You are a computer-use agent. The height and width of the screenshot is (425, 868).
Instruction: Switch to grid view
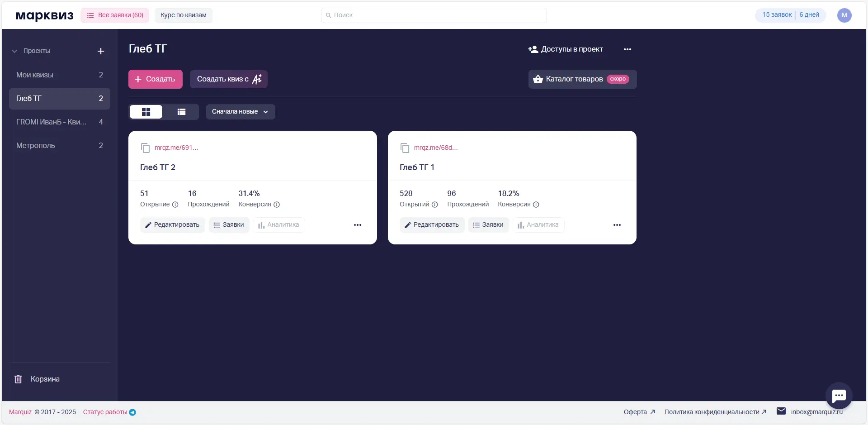pos(146,112)
